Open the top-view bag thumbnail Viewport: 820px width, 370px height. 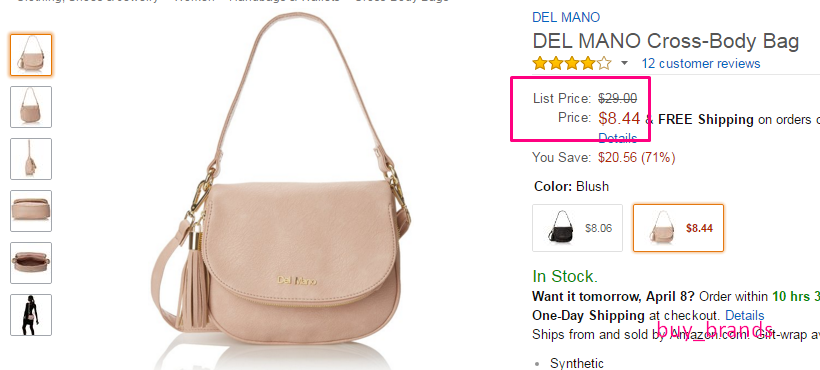tap(31, 211)
